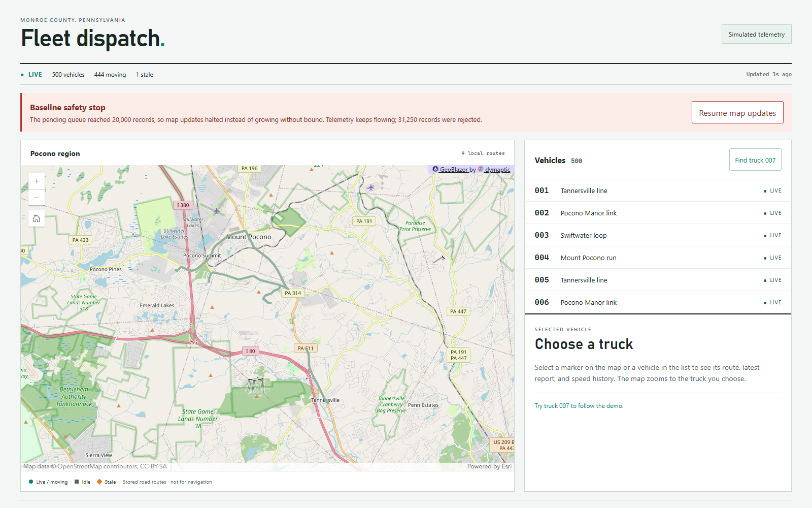Click the '1 stale' status count
812x508 pixels.
pyautogui.click(x=144, y=75)
